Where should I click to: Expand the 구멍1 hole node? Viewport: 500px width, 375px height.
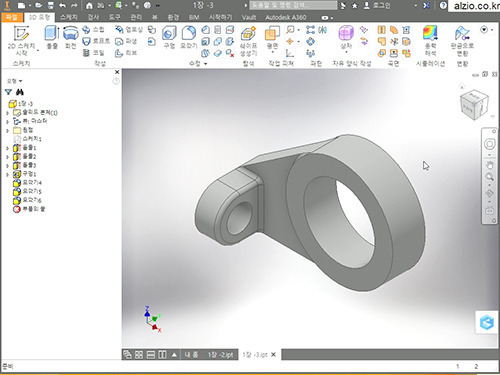(x=7, y=174)
